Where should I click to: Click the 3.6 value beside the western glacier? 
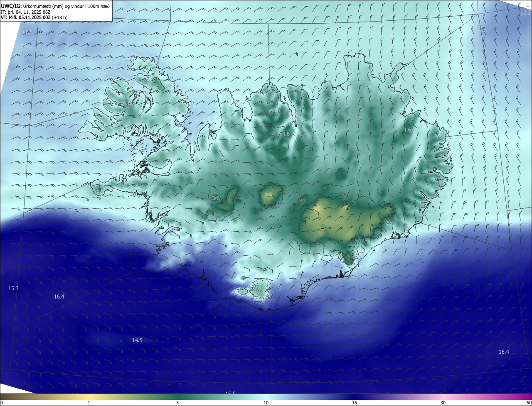click(216, 198)
